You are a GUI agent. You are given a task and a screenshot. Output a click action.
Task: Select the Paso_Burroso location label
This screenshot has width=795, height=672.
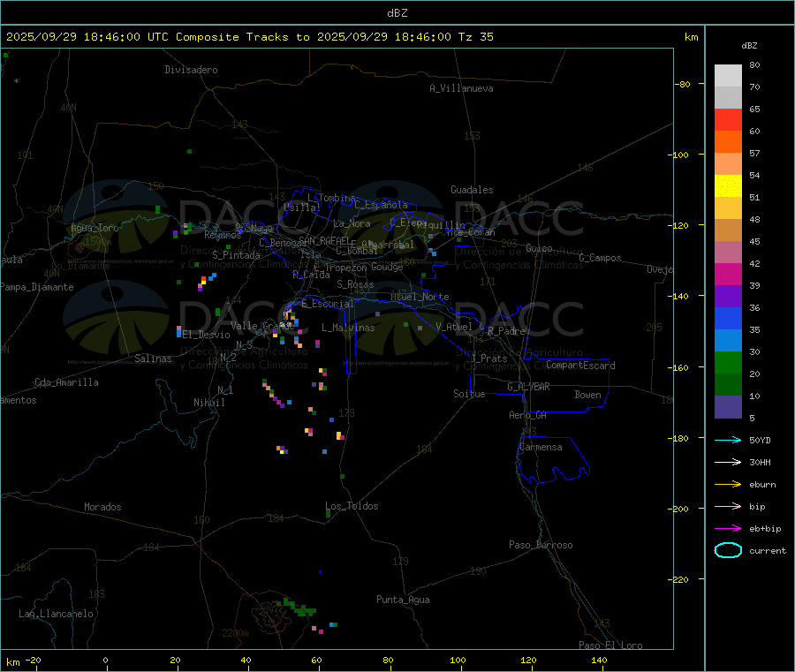541,545
